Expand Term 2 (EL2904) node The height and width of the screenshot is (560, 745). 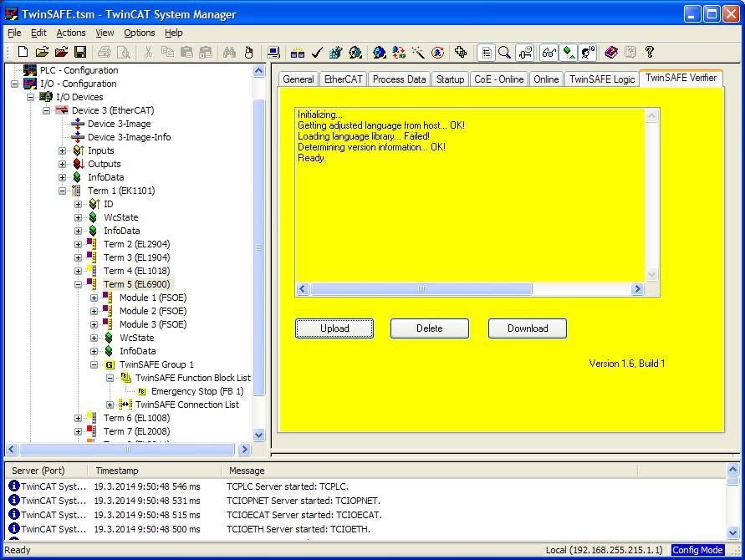78,245
